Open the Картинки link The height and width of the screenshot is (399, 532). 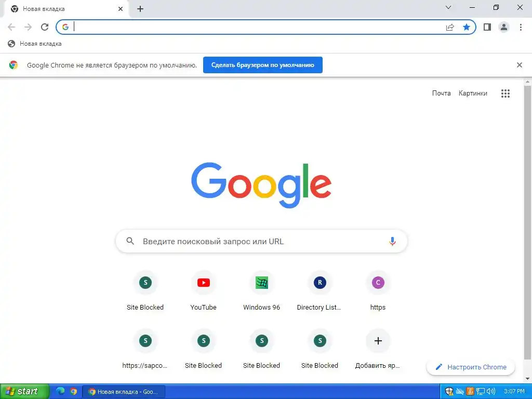point(473,94)
